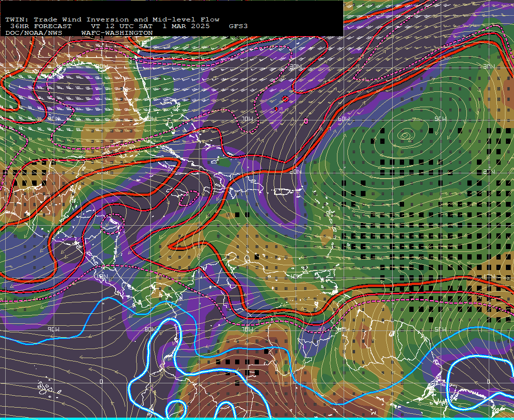Click the 20N label near the eastern map edge
Viewport: 514px width, 420px height.
(x=489, y=172)
